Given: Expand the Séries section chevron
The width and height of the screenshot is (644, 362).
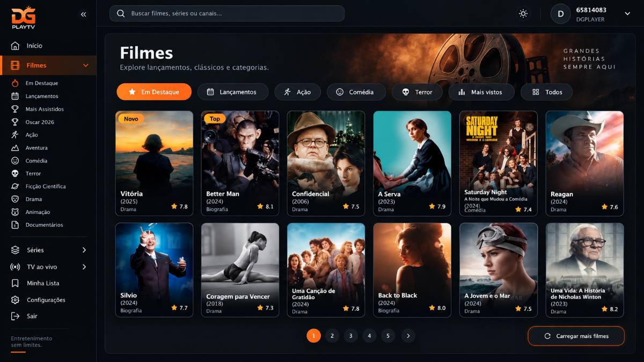Looking at the screenshot, I should pyautogui.click(x=84, y=250).
